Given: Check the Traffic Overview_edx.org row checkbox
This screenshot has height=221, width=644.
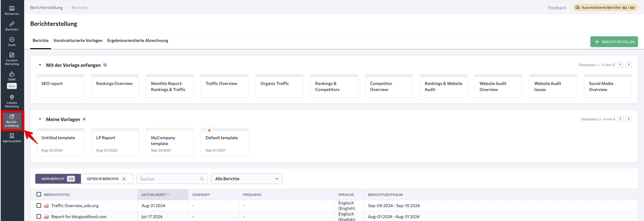Looking at the screenshot, I should pos(39,206).
